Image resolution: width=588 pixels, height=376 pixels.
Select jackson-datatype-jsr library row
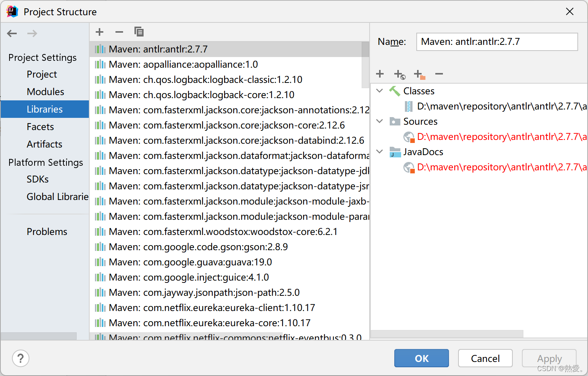[229, 186]
